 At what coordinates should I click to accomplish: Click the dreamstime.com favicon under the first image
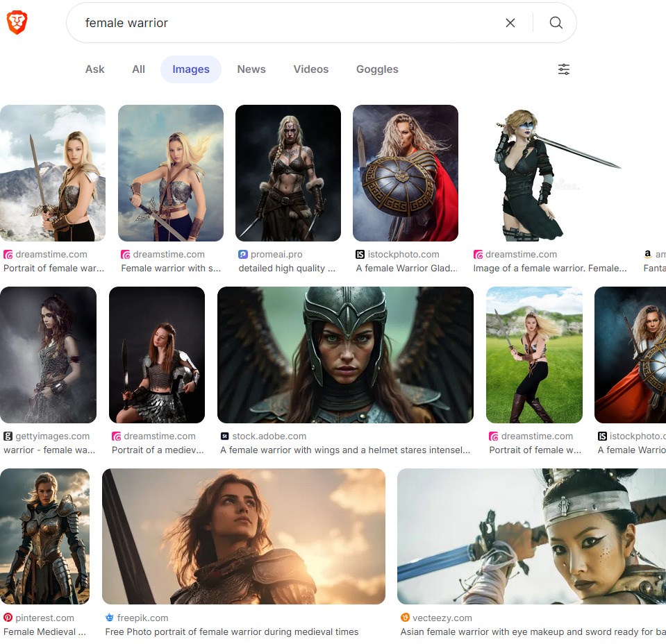tap(7, 254)
